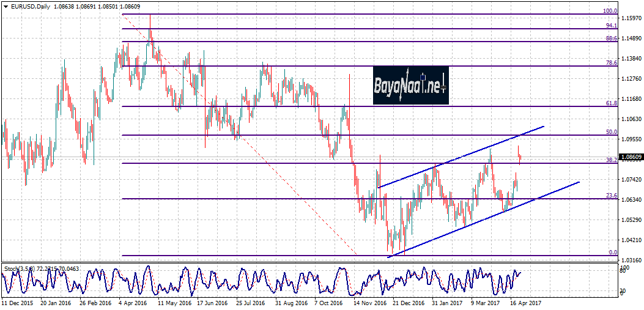Click the 1.09550 price axis value

tap(631, 139)
